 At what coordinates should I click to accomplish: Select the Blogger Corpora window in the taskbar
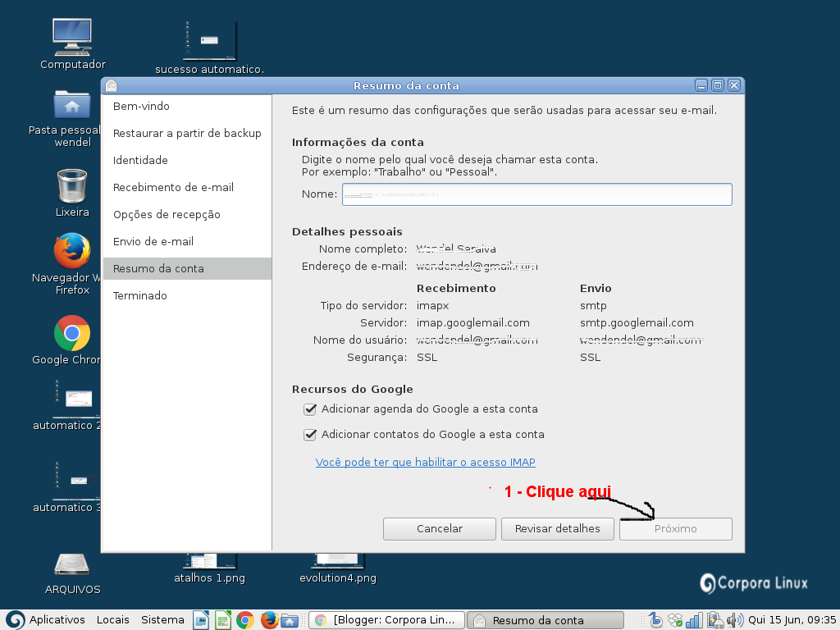pyautogui.click(x=386, y=619)
